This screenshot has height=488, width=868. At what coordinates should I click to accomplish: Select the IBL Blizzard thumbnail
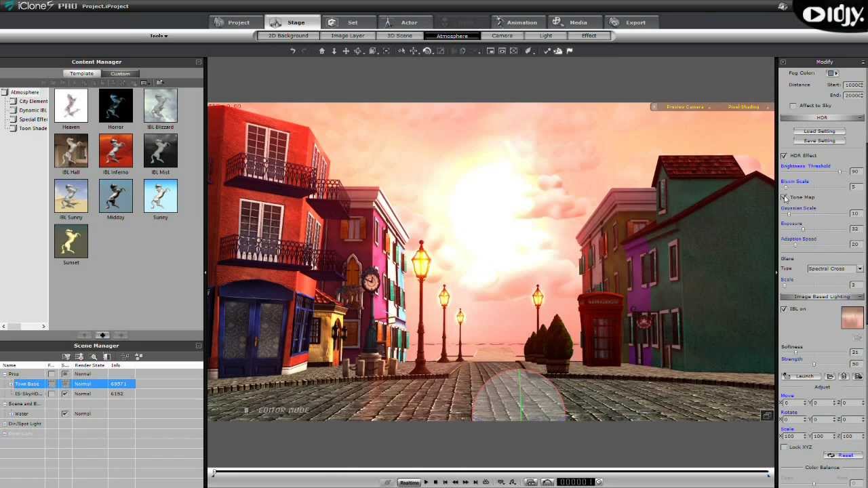coord(161,106)
